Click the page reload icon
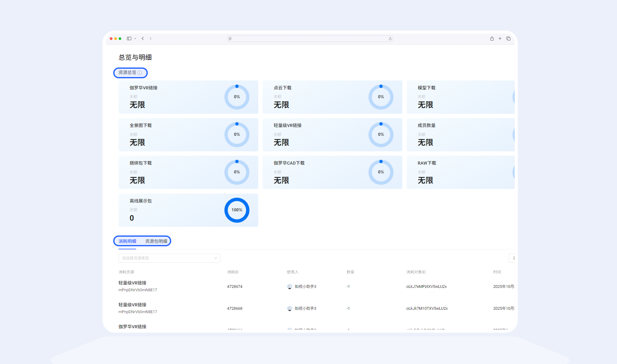This screenshot has width=617, height=364. [390, 39]
